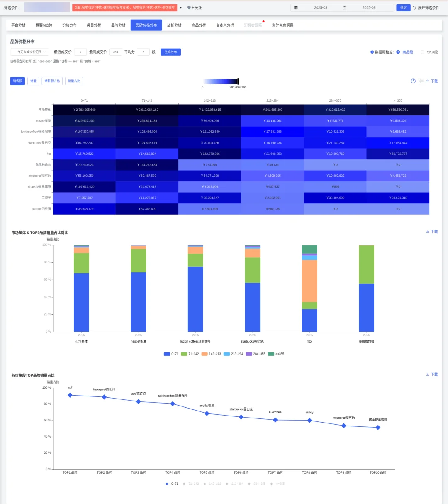The image size is (448, 504).
Task: Select the SKU级 radio button
Action: click(422, 52)
